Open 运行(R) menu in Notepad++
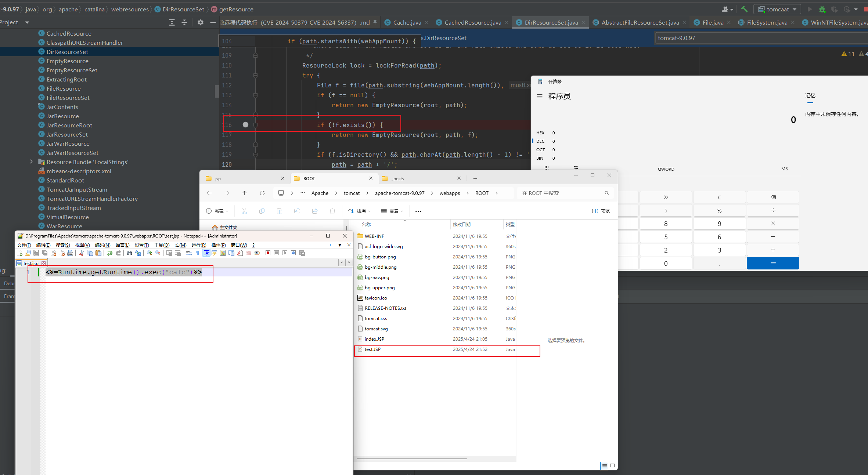 199,245
